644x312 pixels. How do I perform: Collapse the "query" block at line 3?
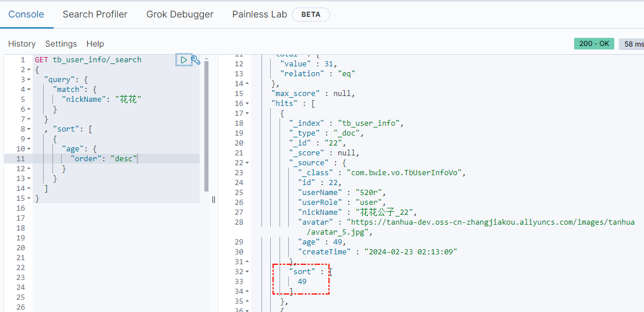pos(29,80)
